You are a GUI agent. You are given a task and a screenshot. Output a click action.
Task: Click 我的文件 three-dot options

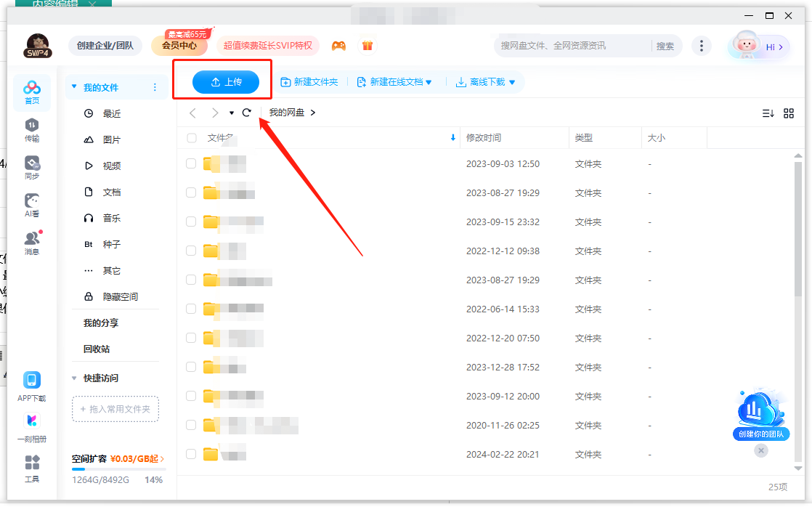(155, 87)
